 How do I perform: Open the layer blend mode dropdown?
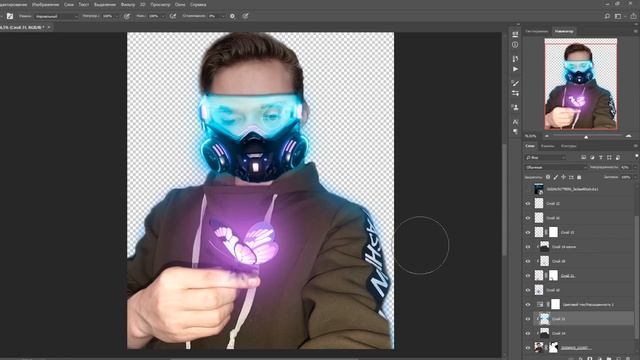tap(556, 167)
